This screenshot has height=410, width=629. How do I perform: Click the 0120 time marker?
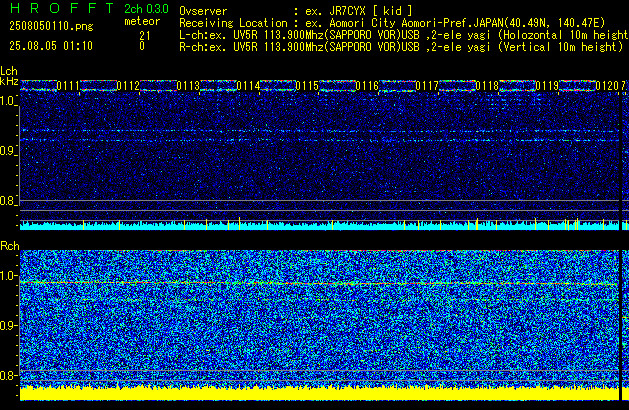click(607, 86)
